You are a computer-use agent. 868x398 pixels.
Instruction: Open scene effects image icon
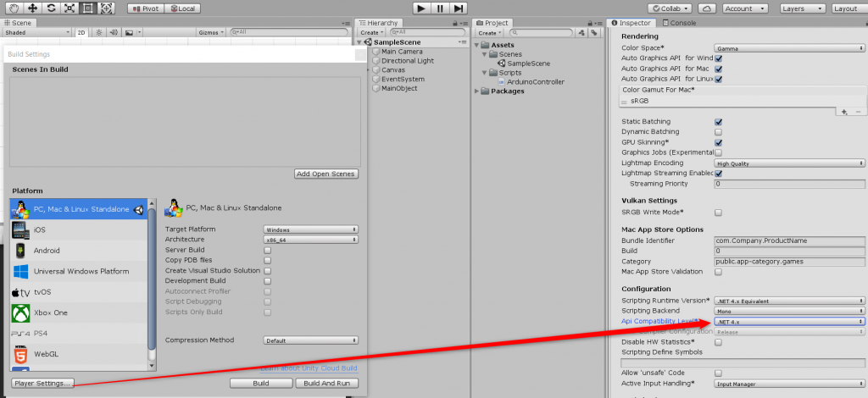[129, 33]
